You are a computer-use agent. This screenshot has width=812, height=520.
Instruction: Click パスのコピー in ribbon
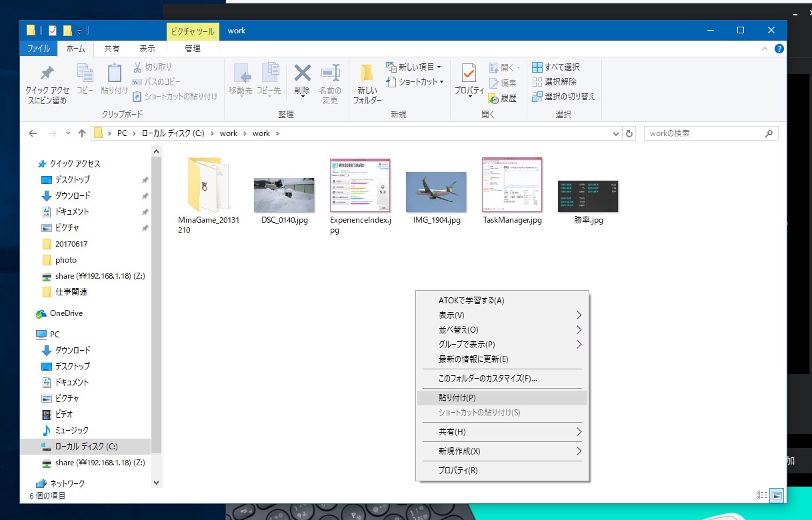[157, 81]
